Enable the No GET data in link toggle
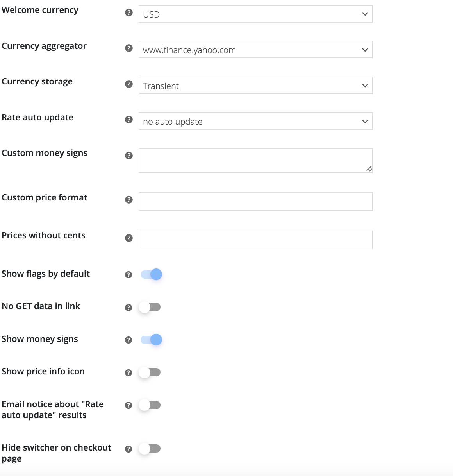Image resolution: width=453 pixels, height=476 pixels. [150, 307]
